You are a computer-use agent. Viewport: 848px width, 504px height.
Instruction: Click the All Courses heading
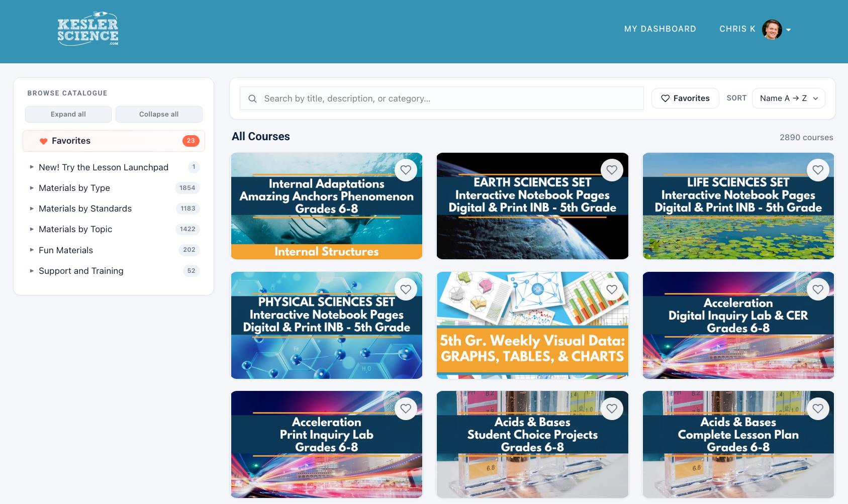pos(261,137)
